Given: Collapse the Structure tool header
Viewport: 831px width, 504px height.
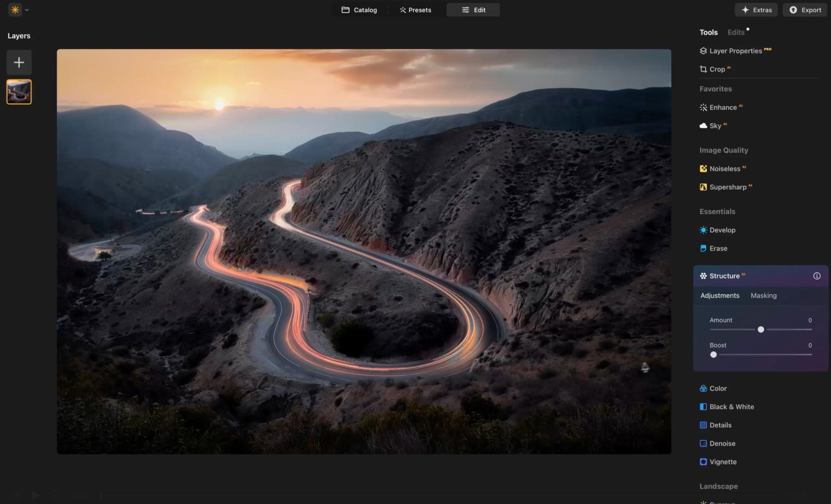Looking at the screenshot, I should pyautogui.click(x=760, y=276).
